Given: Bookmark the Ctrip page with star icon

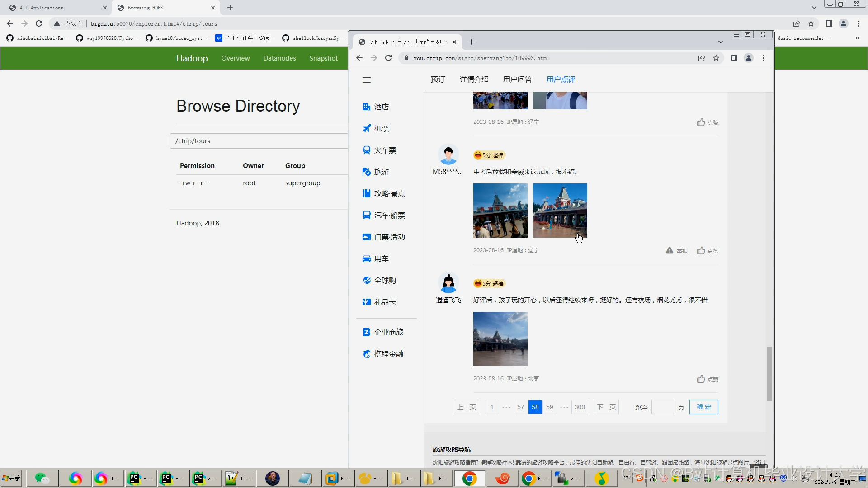Looking at the screenshot, I should click(716, 58).
